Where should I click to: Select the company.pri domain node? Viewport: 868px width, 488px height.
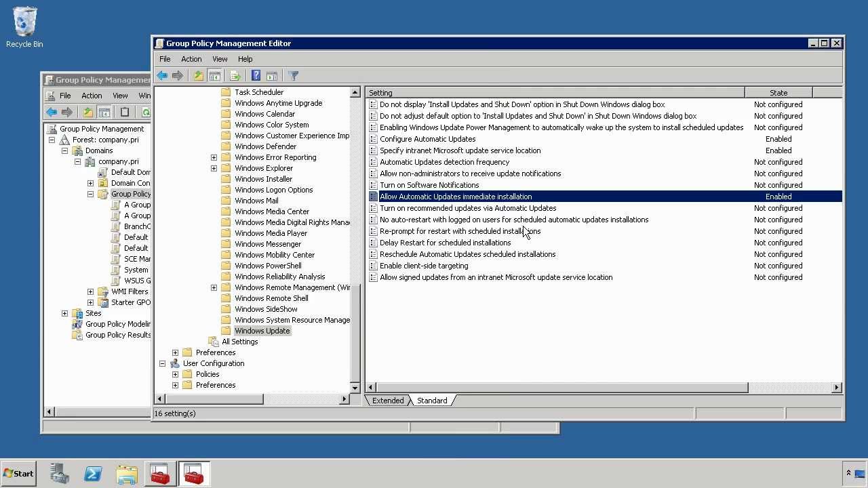click(118, 161)
